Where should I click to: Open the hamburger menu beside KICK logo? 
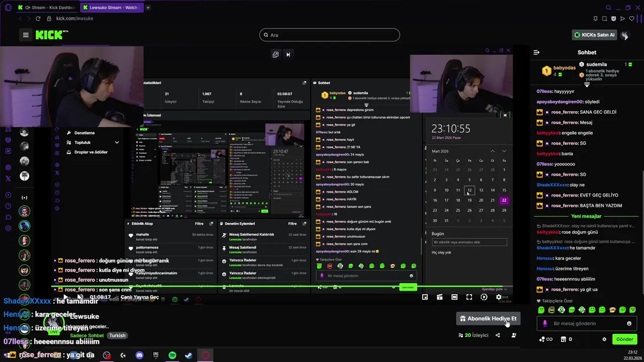click(26, 35)
